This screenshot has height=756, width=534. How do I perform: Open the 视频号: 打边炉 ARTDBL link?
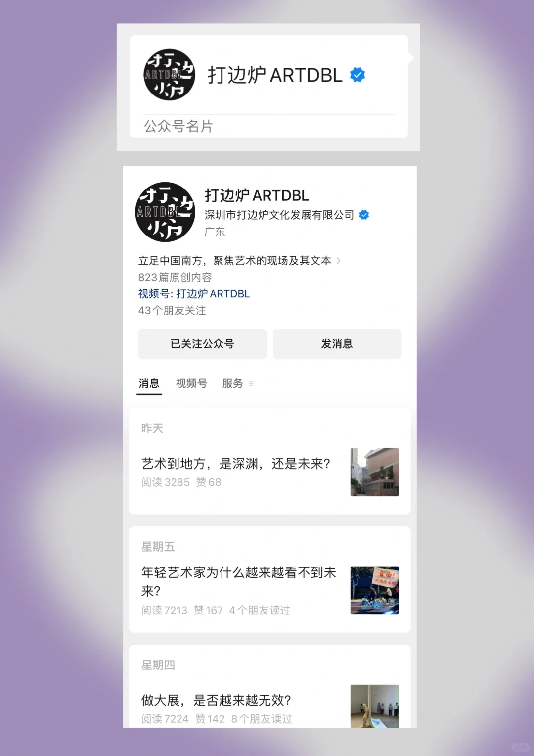[194, 294]
